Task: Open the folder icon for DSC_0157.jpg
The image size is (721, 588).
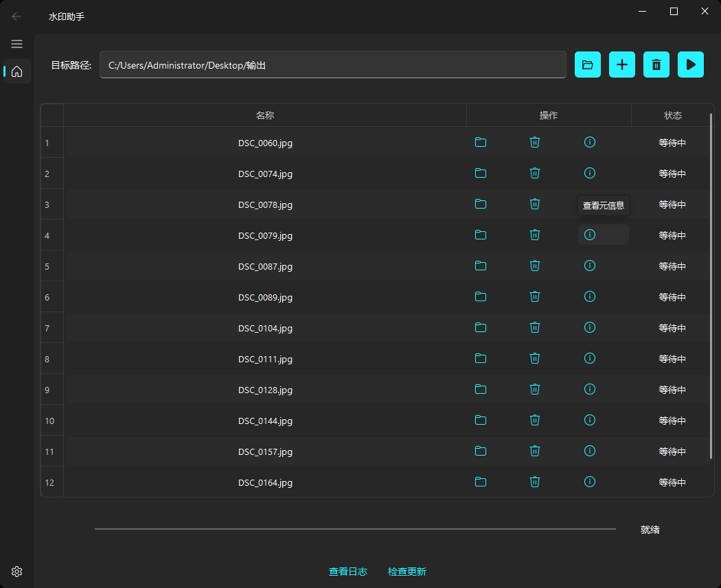Action: 481,451
